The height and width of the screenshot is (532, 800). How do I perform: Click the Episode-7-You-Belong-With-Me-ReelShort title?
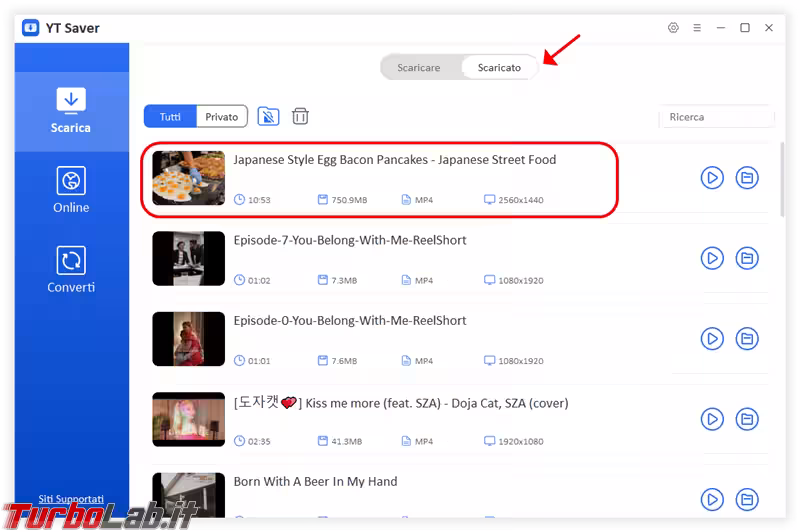349,240
